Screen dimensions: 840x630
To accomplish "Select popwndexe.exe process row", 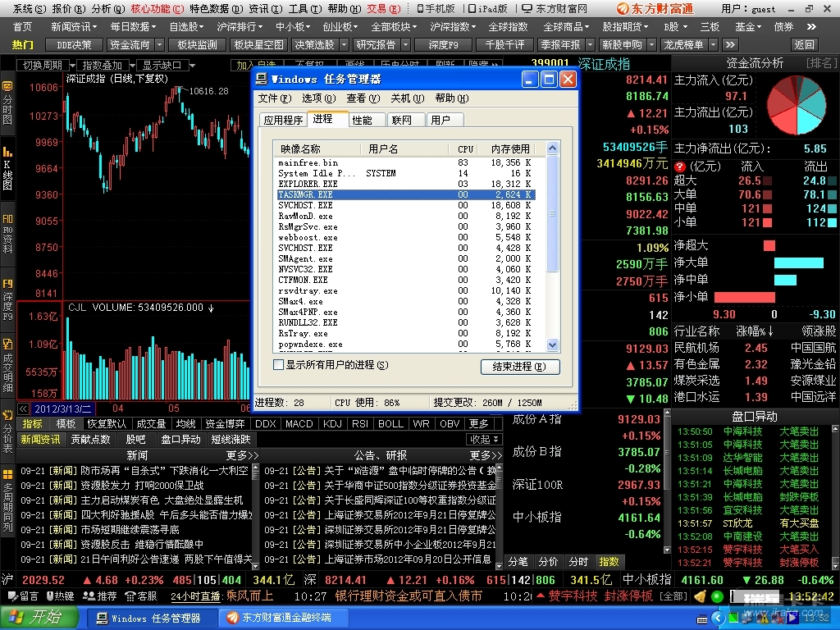I will point(405,344).
